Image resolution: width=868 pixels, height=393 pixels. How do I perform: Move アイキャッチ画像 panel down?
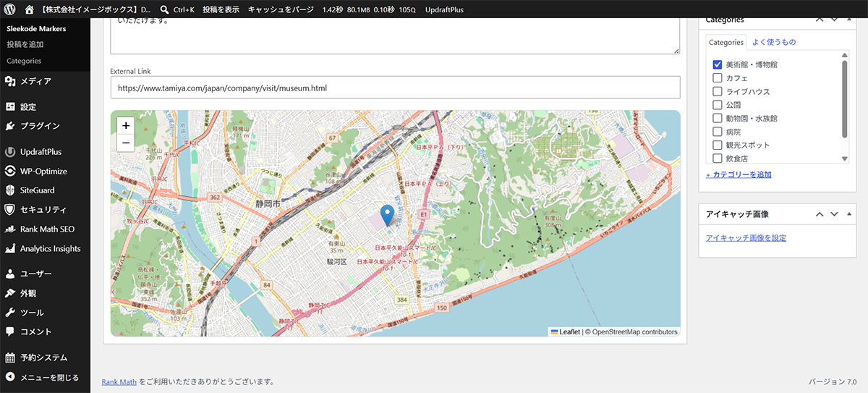834,214
